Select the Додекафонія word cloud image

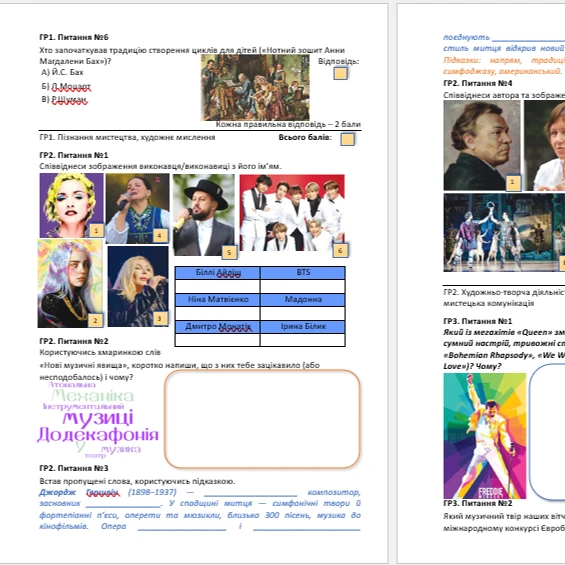98,420
